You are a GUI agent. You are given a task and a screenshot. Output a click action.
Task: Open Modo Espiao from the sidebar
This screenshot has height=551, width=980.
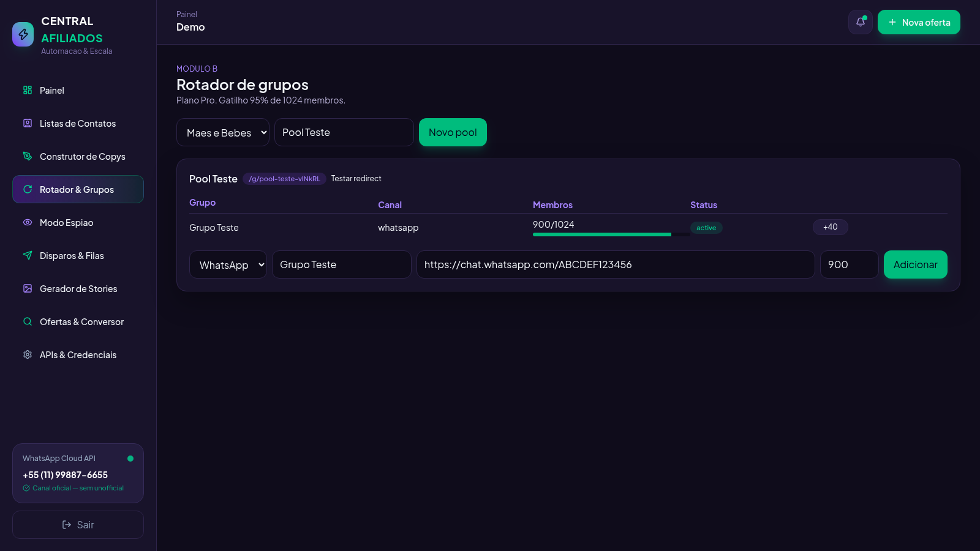pos(78,222)
